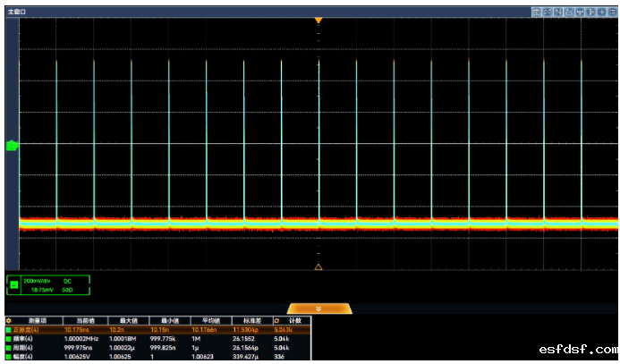Click the refresh icon next to 计数 column
This screenshot has width=620, height=364.
pyautogui.click(x=276, y=320)
